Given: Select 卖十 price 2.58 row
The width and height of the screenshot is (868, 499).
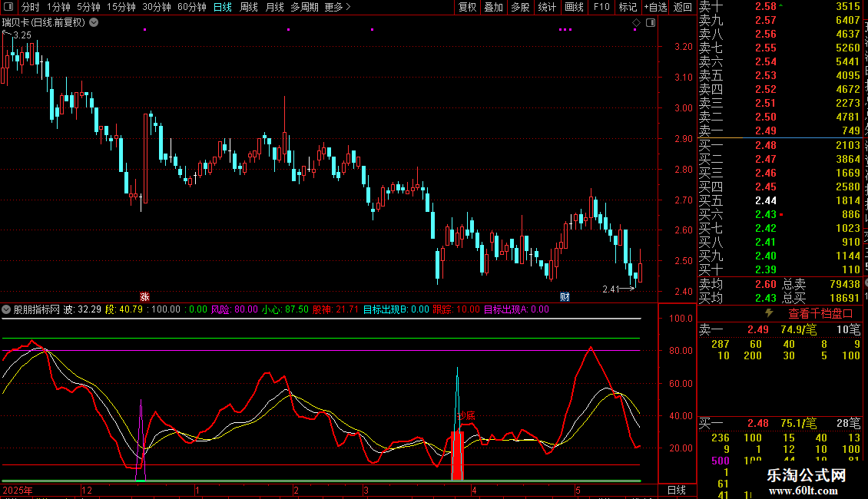Looking at the screenshot, I should [780, 6].
